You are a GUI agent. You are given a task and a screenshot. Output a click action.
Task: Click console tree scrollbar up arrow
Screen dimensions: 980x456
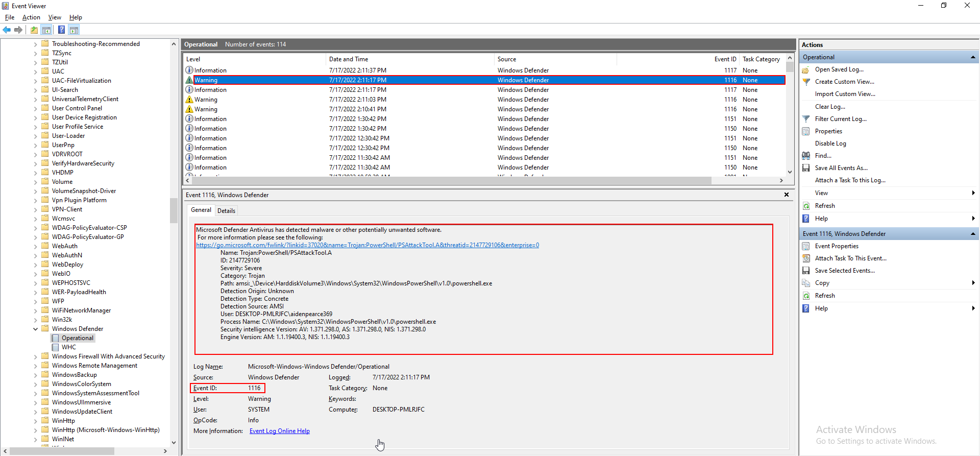(174, 44)
